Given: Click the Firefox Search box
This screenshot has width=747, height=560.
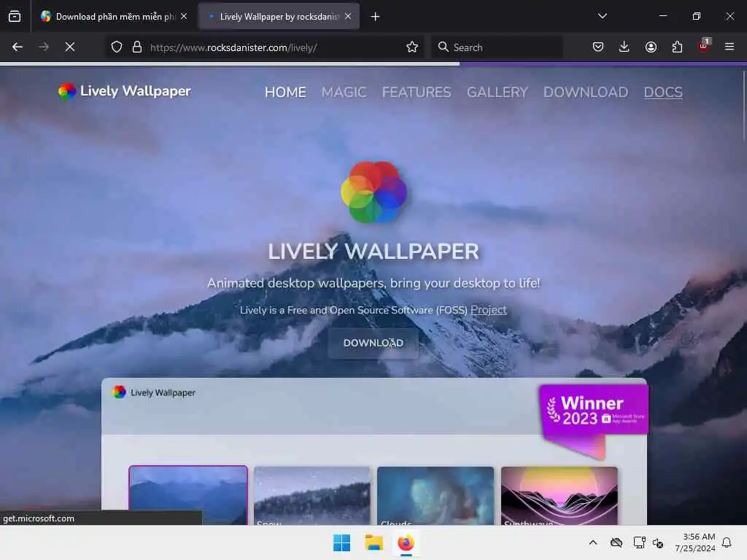Looking at the screenshot, I should pyautogui.click(x=497, y=47).
